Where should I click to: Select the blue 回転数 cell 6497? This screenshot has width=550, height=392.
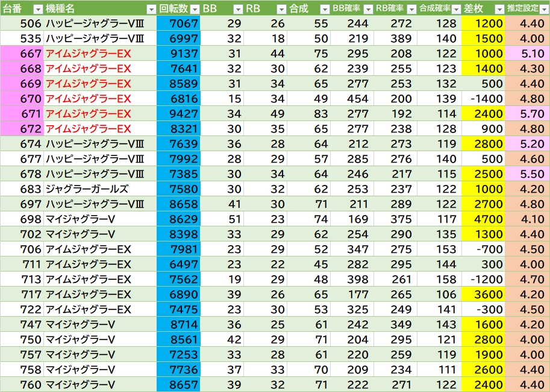[178, 264]
